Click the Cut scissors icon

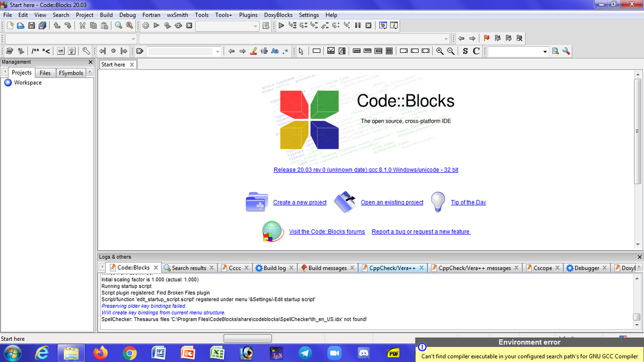83,25
